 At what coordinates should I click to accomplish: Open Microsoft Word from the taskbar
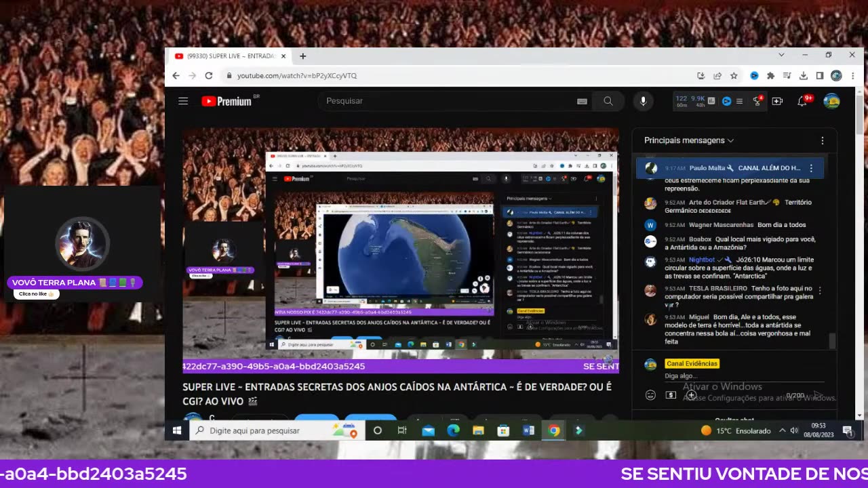529,430
